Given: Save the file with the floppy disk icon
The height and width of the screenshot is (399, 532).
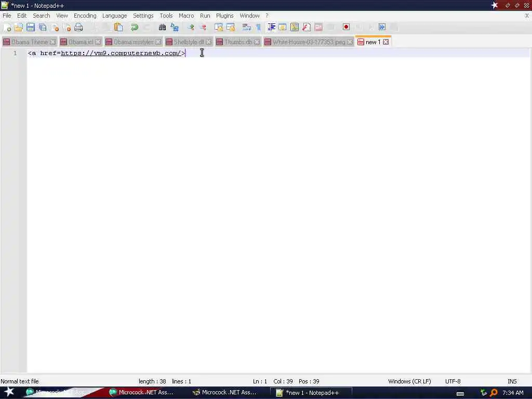Looking at the screenshot, I should coord(31,27).
